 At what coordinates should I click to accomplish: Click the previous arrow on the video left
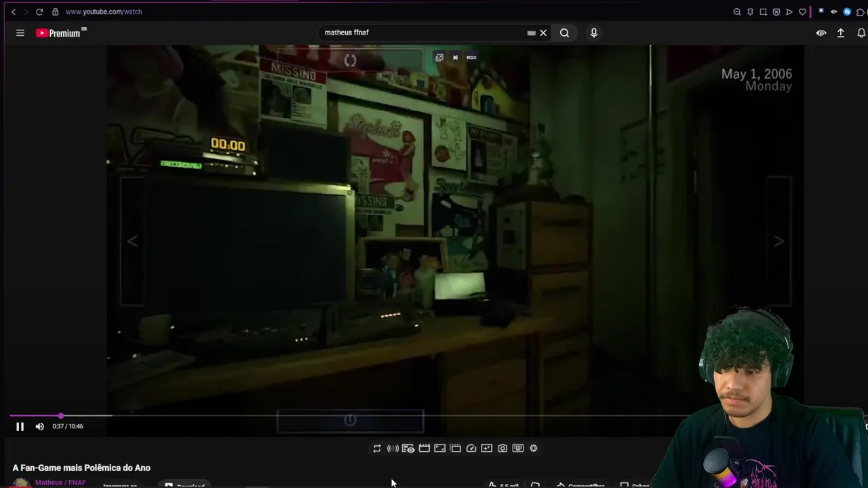click(133, 241)
